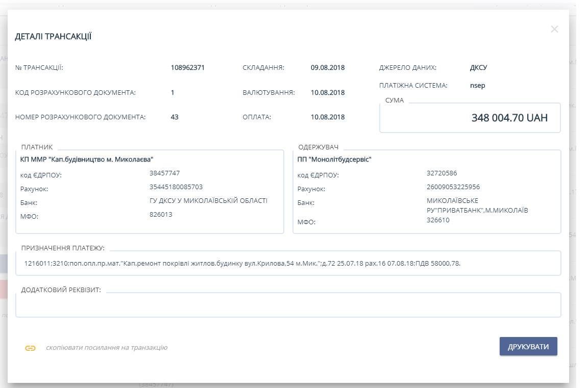Click the ДРУКУВАТИ print button

coord(528,346)
